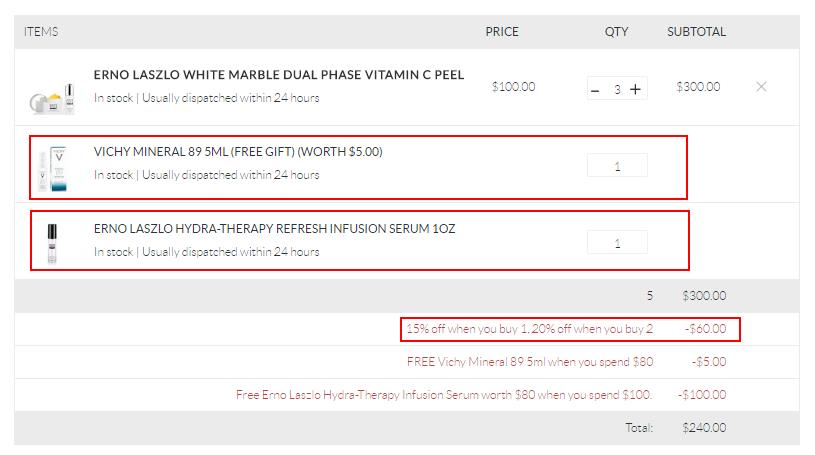Viewport: 815px width, 455px height.
Task: Click FREE Vichy Mineral 89 offer text
Action: tap(530, 362)
